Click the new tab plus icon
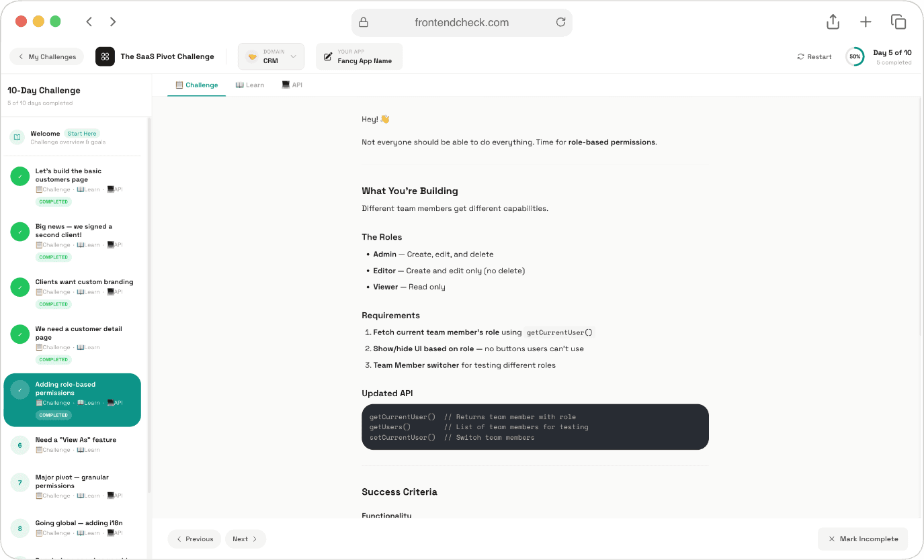The width and height of the screenshot is (924, 560). click(x=866, y=21)
